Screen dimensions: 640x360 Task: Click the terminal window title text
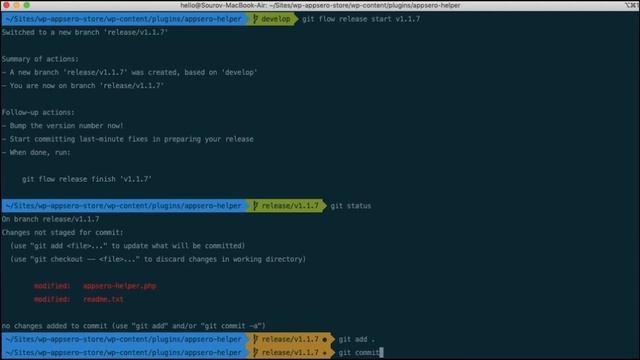pyautogui.click(x=320, y=5)
